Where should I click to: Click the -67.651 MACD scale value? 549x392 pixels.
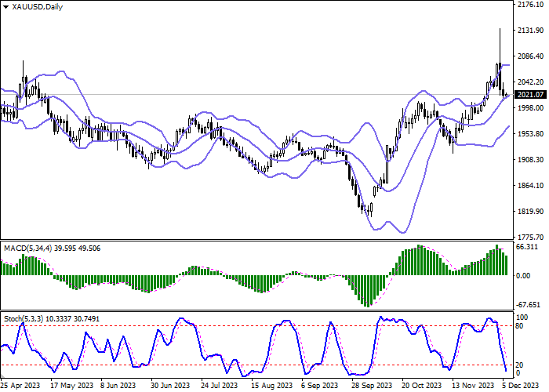pos(528,305)
